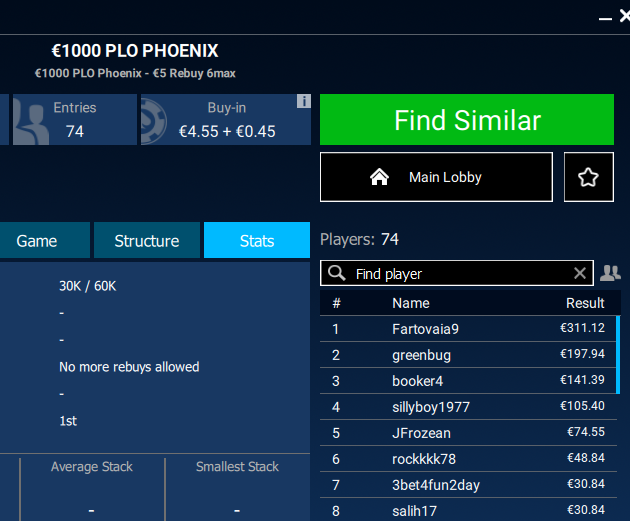The image size is (630, 521).
Task: Sort by the Result column header
Action: tap(585, 303)
